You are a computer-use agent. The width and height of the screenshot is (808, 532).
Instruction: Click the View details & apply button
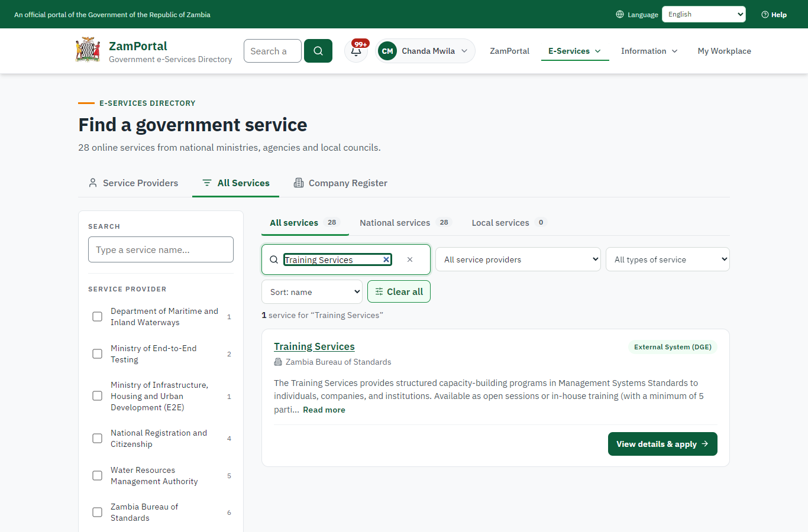pyautogui.click(x=662, y=444)
